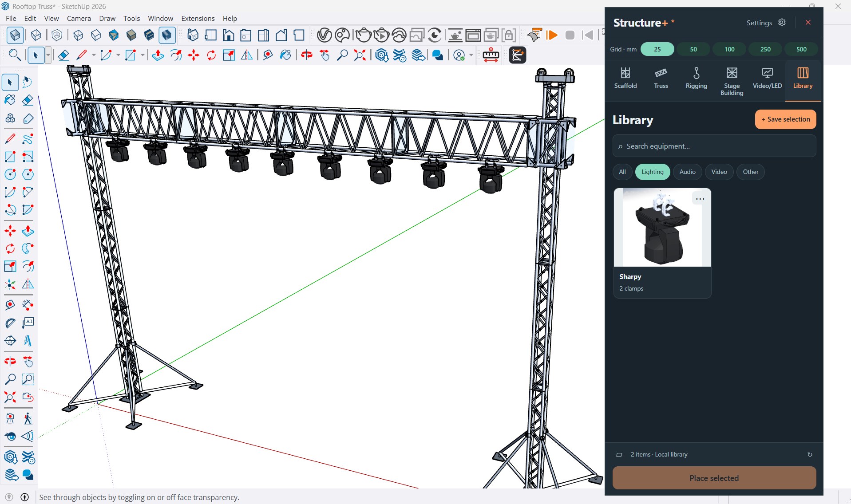This screenshot has width=851, height=504.
Task: Select the Paint Bucket tool
Action: click(10, 100)
